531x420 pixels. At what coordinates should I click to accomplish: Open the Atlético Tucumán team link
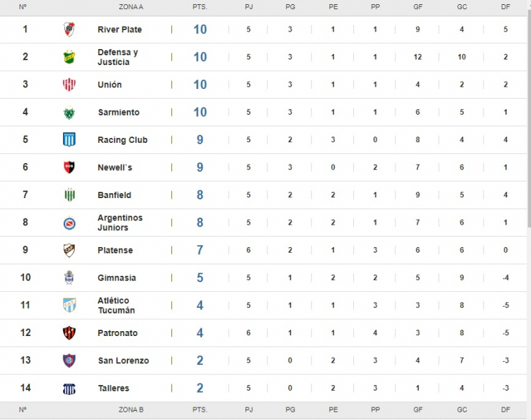[117, 305]
